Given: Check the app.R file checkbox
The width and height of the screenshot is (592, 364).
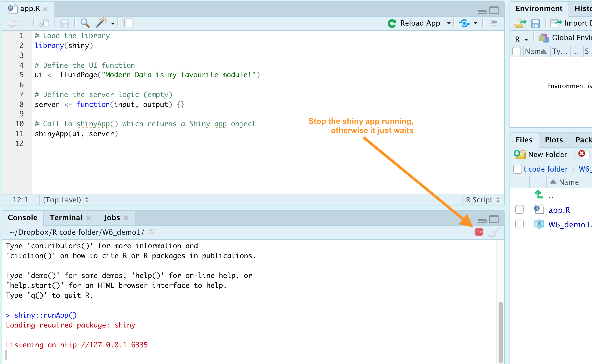Looking at the screenshot, I should (x=519, y=209).
